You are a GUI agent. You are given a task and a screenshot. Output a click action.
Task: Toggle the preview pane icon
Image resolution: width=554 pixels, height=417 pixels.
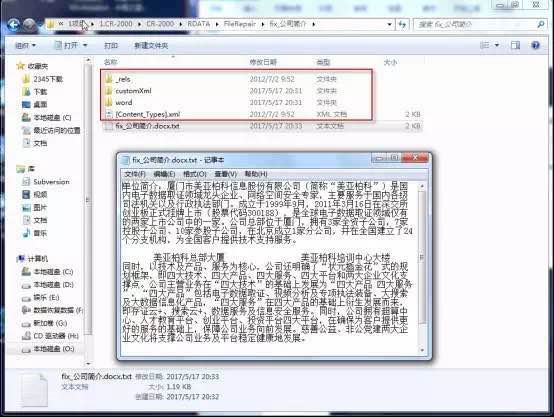coord(515,45)
